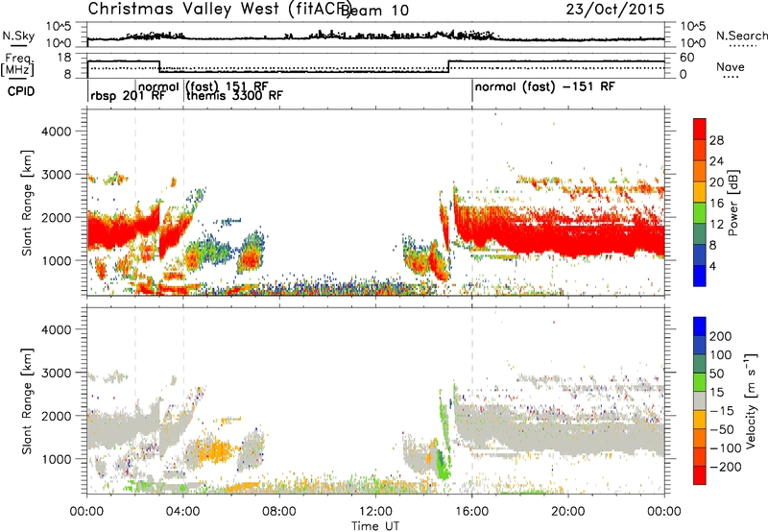
Task: Click the 16:00 time axis tick label
Action: [x=471, y=512]
